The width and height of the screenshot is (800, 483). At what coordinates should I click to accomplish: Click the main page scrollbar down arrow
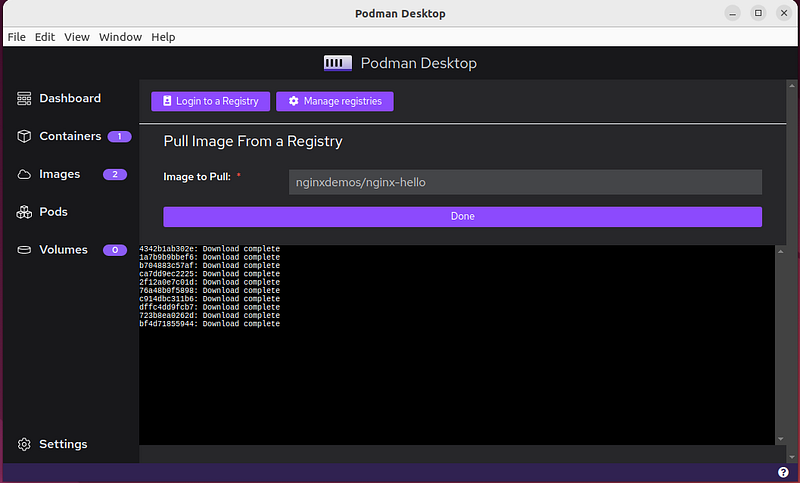792,457
